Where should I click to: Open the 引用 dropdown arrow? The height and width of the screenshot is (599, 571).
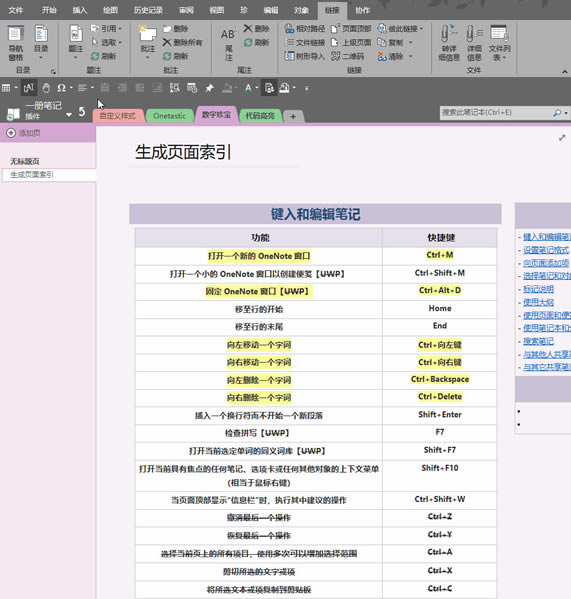pyautogui.click(x=120, y=29)
